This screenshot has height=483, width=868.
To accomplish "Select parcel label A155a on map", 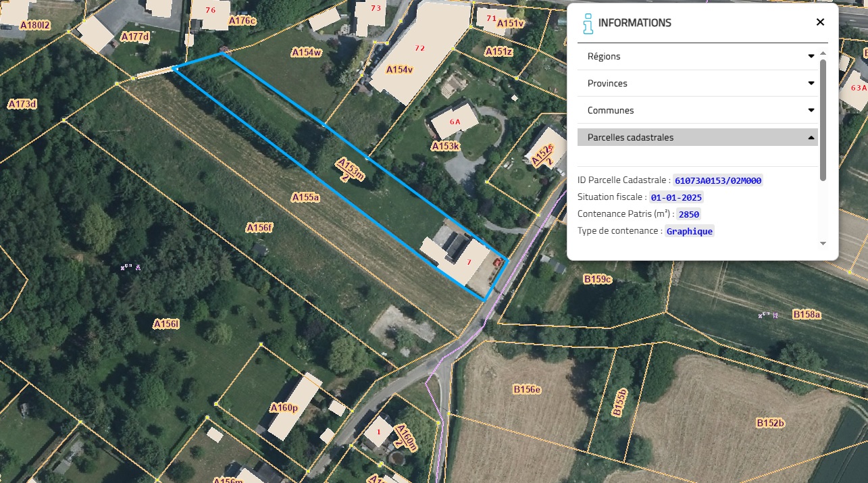I will click(x=305, y=197).
